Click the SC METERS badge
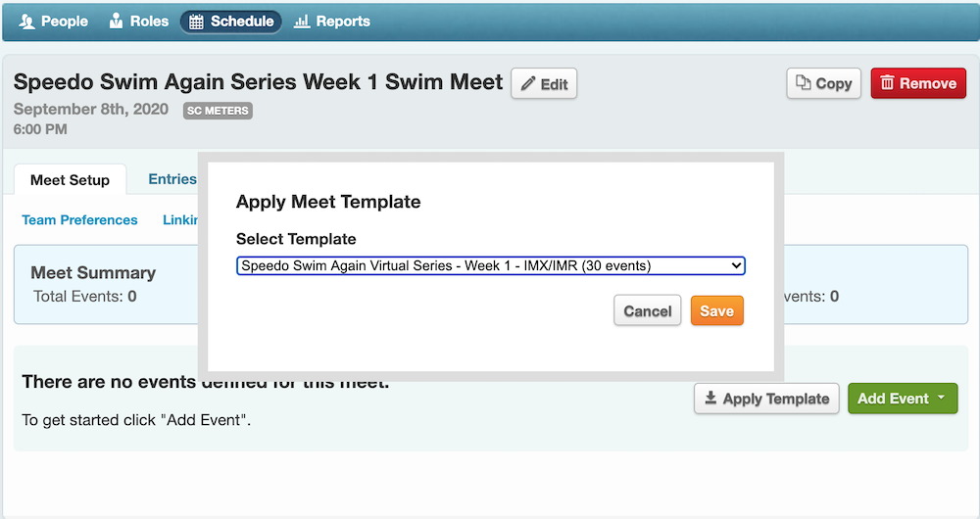980x519 pixels. [218, 111]
